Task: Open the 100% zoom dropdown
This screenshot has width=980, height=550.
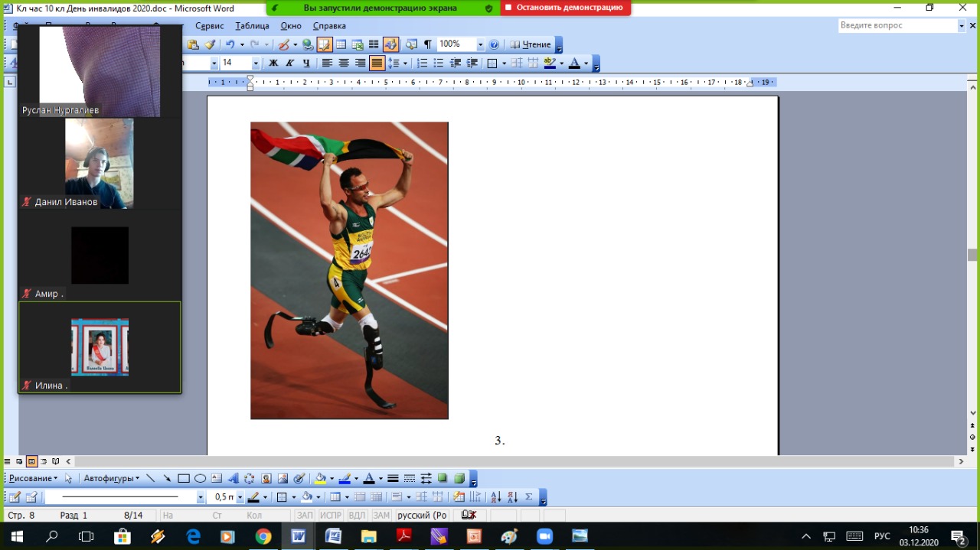Action: pyautogui.click(x=480, y=44)
